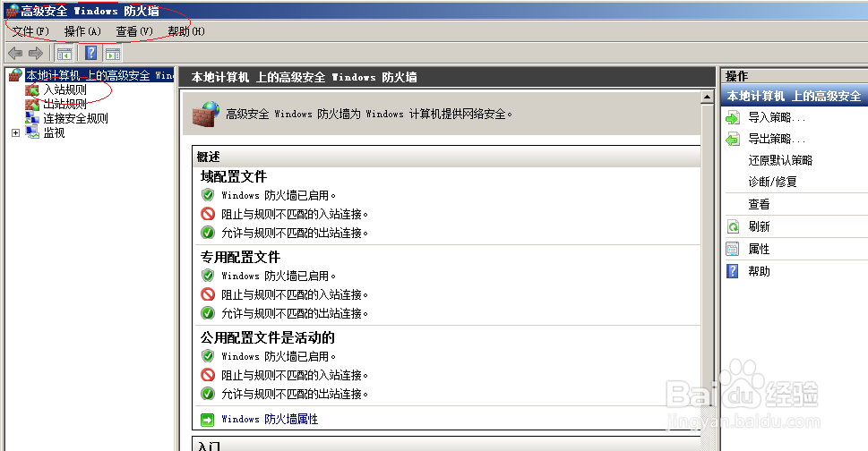Open the Windows 防火墙属性 link
Screen dimensions: 868x451
pos(270,419)
